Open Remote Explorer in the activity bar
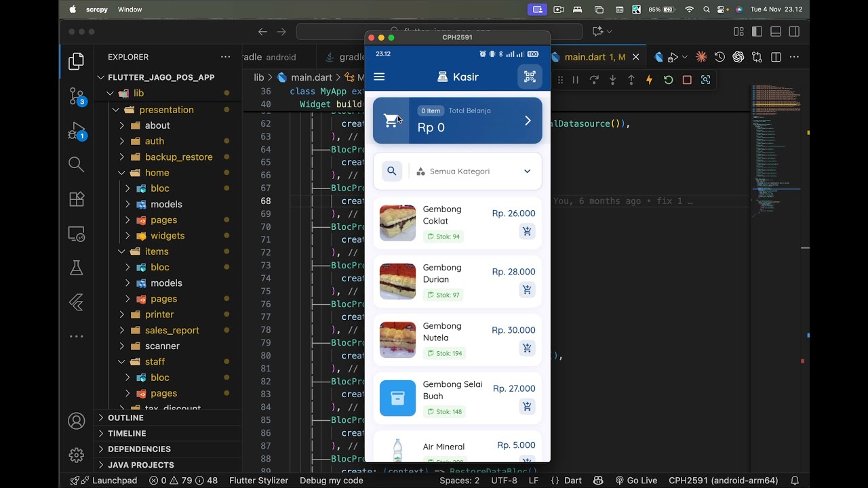 coord(77,234)
